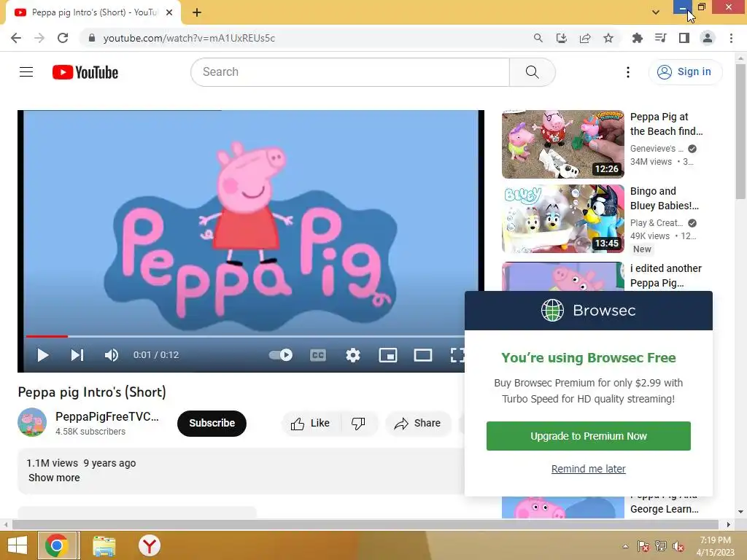Go back to the previous page
The height and width of the screenshot is (560, 747).
point(16,38)
